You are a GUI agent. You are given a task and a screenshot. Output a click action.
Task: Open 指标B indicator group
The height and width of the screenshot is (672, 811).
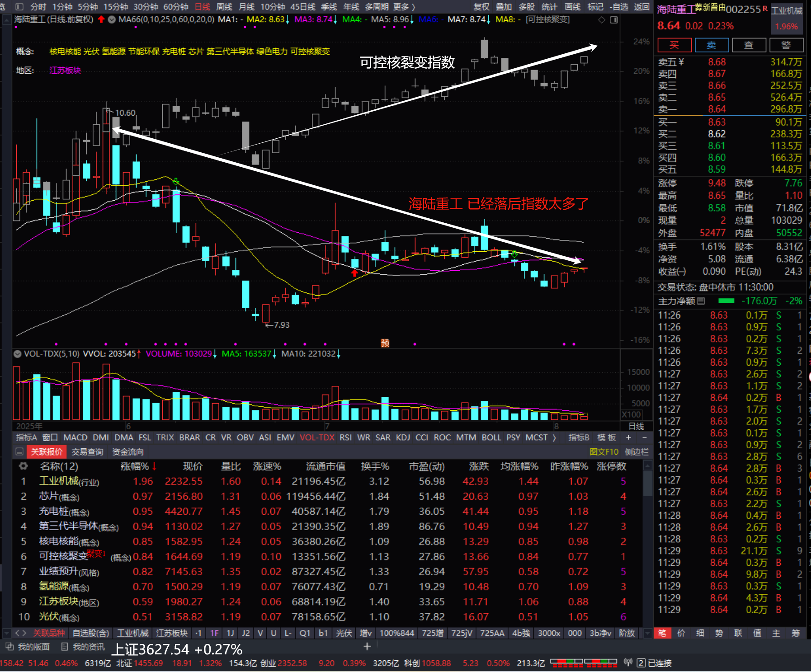579,437
